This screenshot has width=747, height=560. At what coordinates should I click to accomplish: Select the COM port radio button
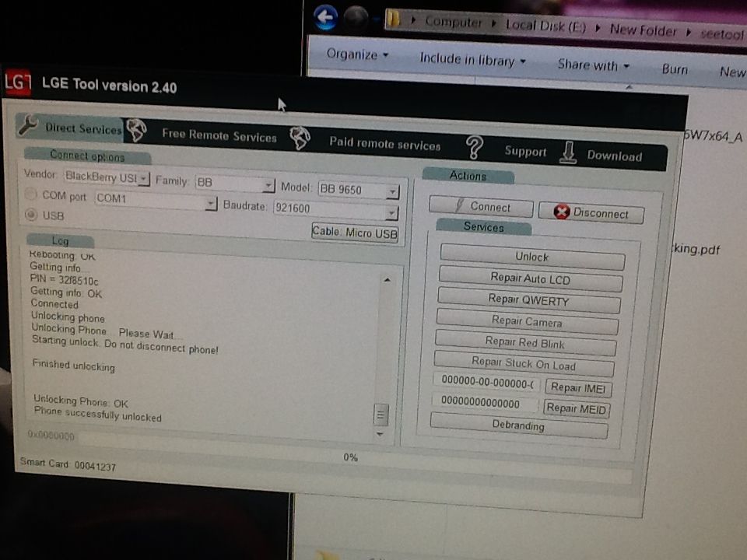30,194
